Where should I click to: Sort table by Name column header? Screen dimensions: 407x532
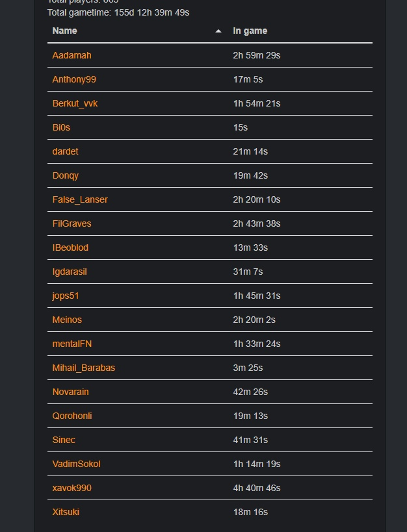(x=65, y=31)
